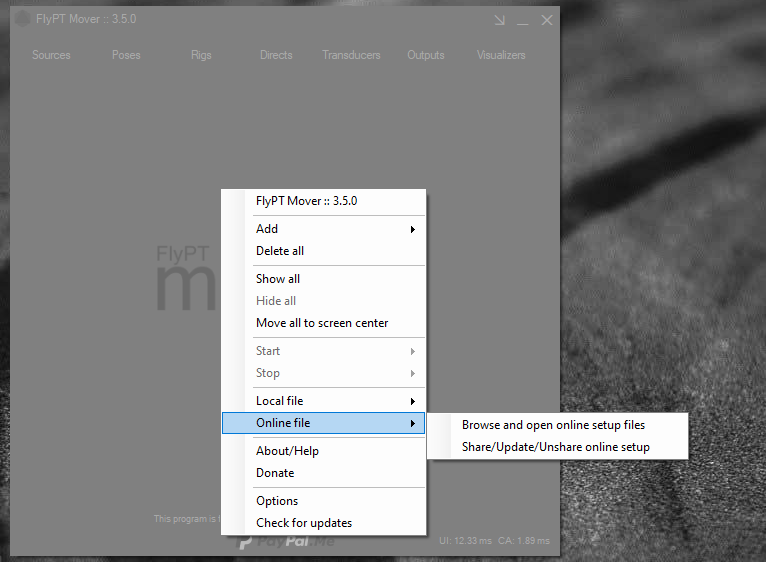Open About/Help from the menu
The height and width of the screenshot is (562, 766).
287,451
